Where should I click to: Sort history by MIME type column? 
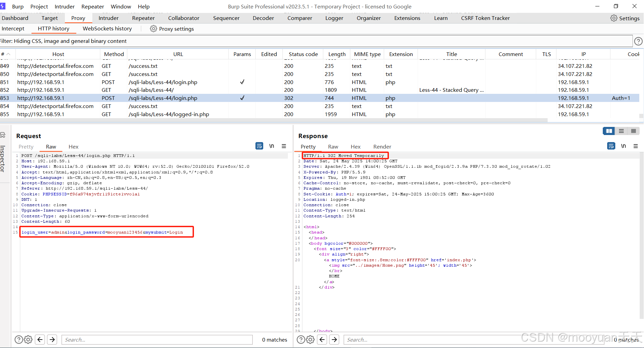(367, 54)
